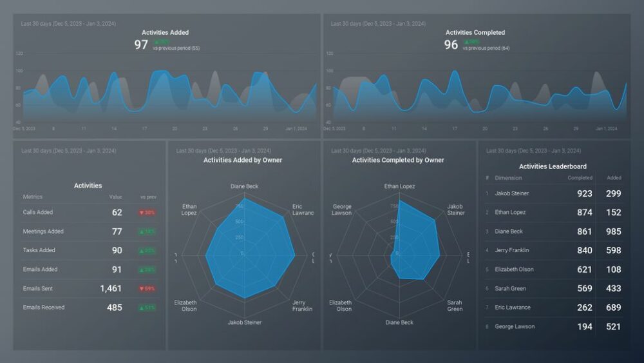Select the Calls Added metric label

click(38, 212)
